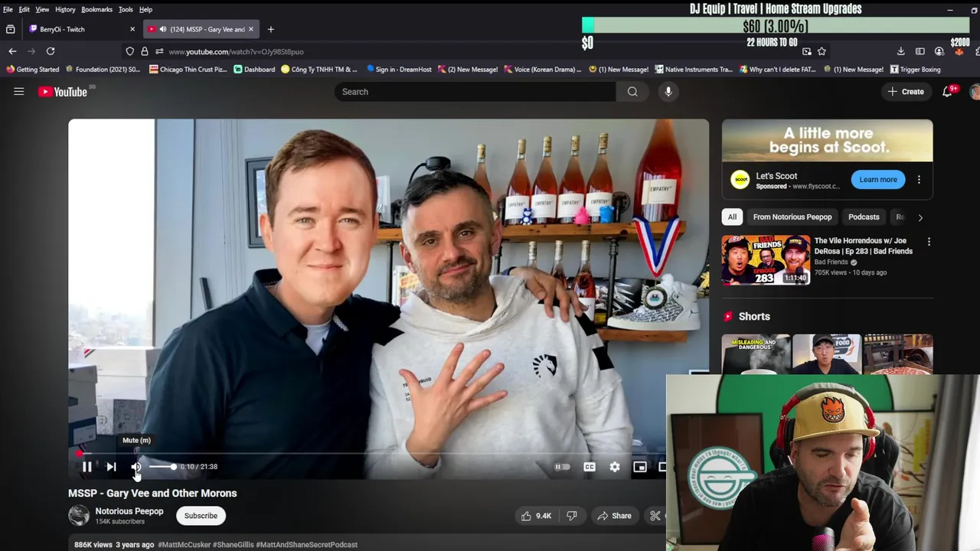Like the video (9.4K)

(536, 516)
